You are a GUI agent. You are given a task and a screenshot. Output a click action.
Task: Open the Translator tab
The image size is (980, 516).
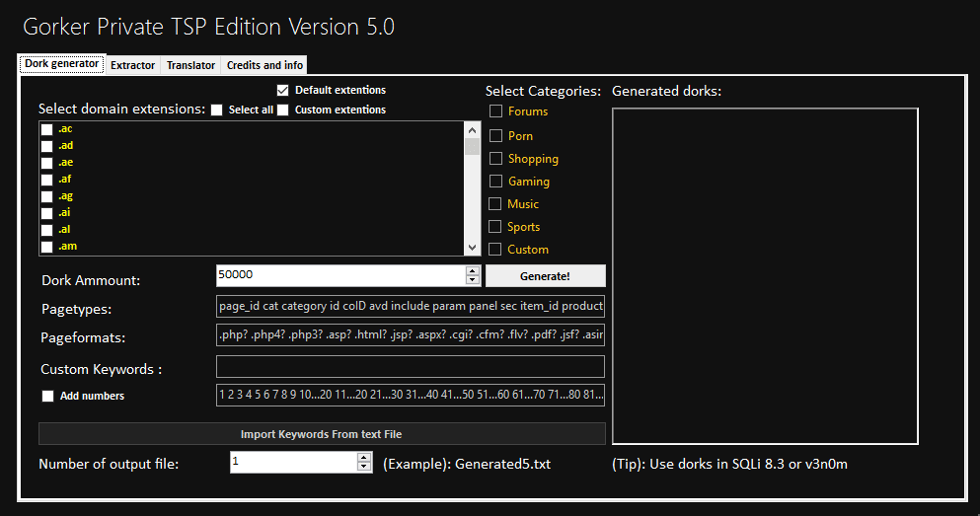[x=190, y=65]
